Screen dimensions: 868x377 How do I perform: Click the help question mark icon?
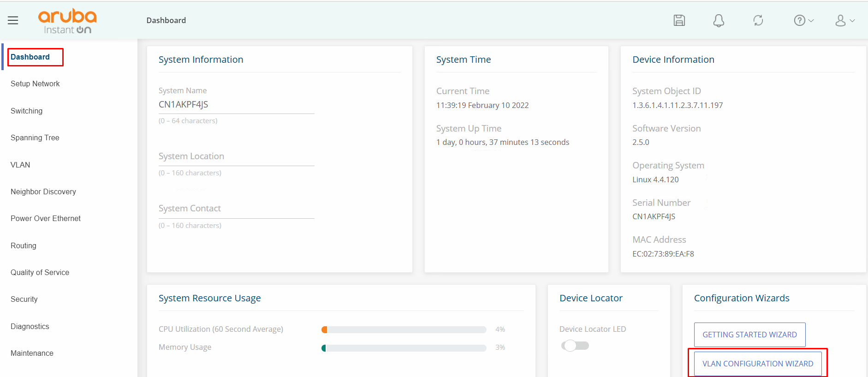pyautogui.click(x=799, y=20)
